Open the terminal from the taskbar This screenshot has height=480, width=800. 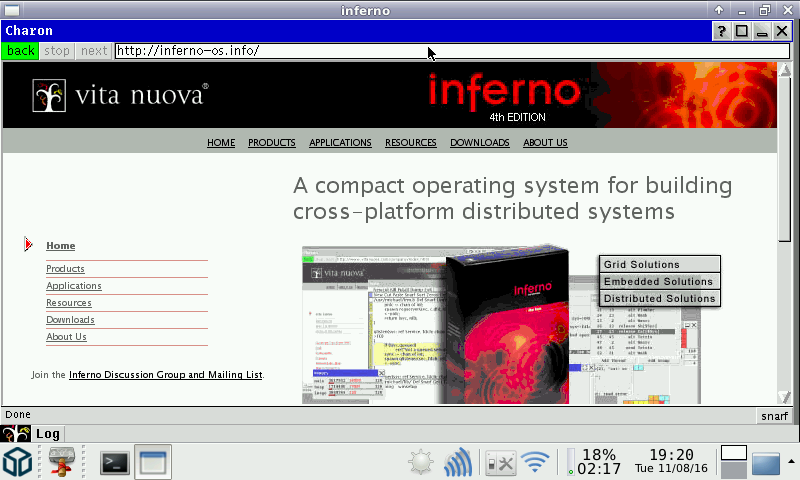115,462
